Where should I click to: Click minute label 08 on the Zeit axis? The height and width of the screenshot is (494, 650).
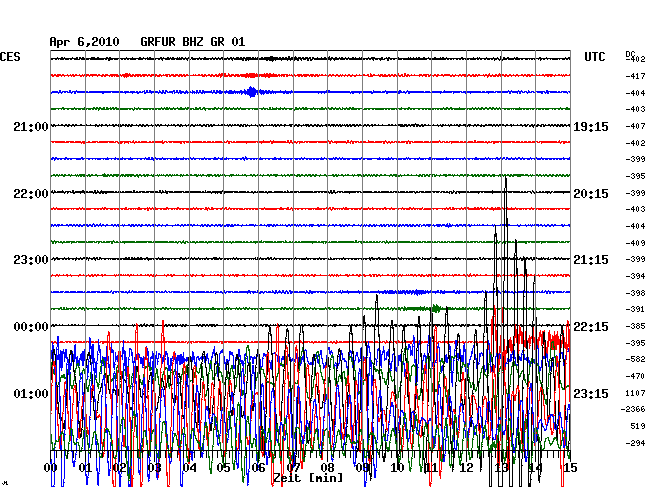coord(328,468)
